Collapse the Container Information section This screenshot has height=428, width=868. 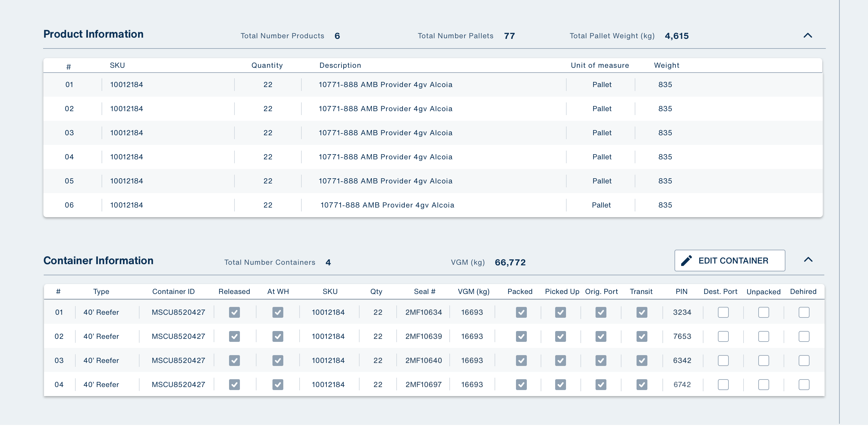click(x=808, y=259)
